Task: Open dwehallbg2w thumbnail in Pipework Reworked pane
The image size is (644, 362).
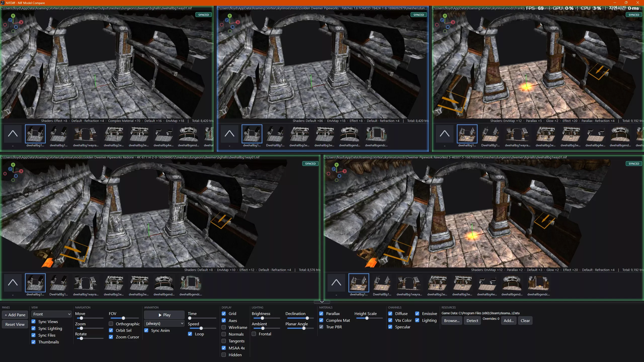Action: click(x=437, y=285)
